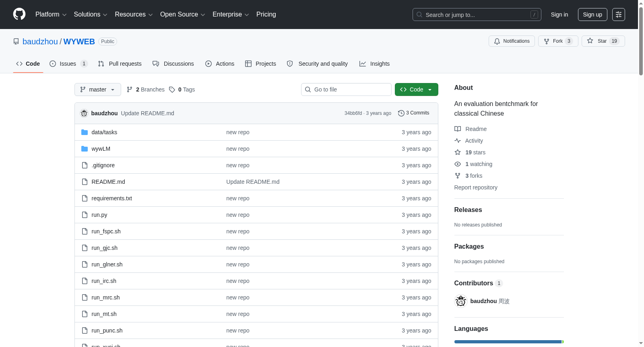
Task: Click the run_punc.sh file icon
Action: click(x=85, y=330)
